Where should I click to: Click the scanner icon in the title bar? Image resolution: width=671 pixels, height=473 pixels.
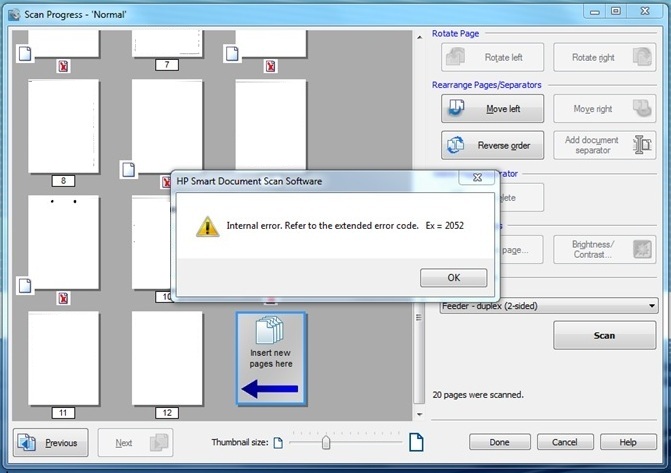pyautogui.click(x=14, y=15)
